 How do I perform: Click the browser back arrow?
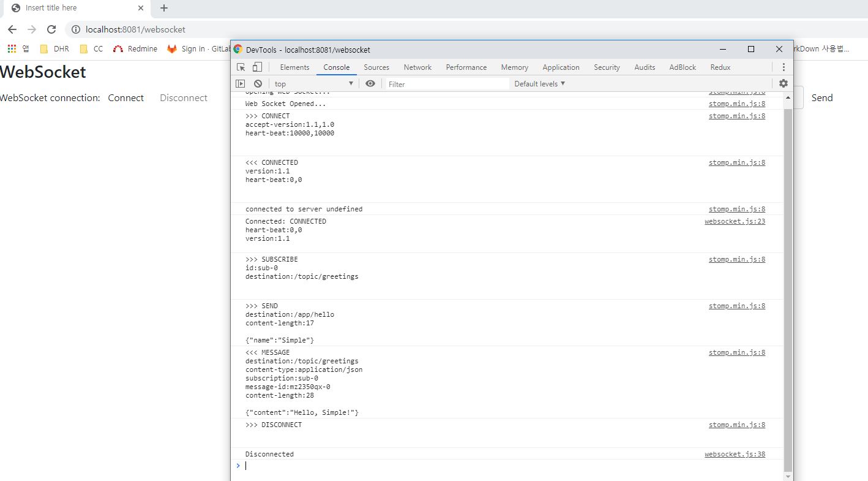click(12, 29)
